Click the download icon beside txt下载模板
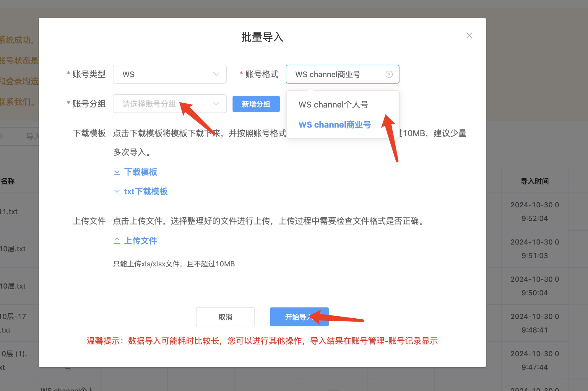Image resolution: width=588 pixels, height=391 pixels. coord(117,191)
